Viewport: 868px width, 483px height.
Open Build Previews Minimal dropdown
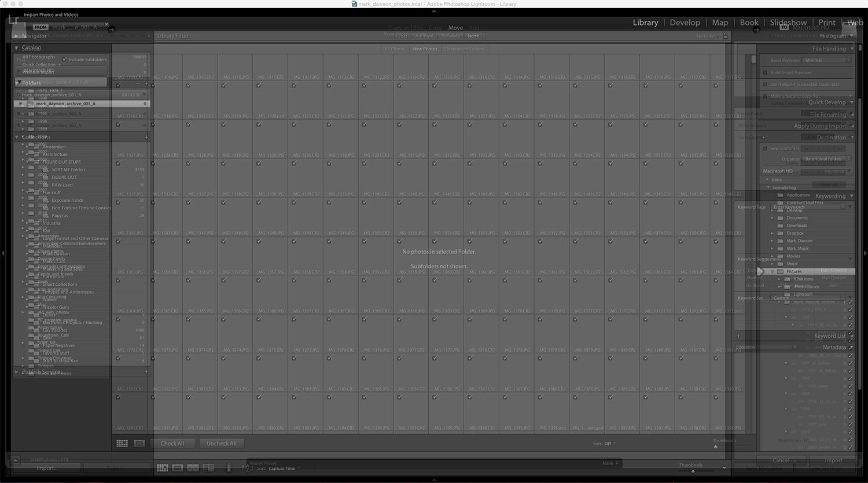[827, 60]
